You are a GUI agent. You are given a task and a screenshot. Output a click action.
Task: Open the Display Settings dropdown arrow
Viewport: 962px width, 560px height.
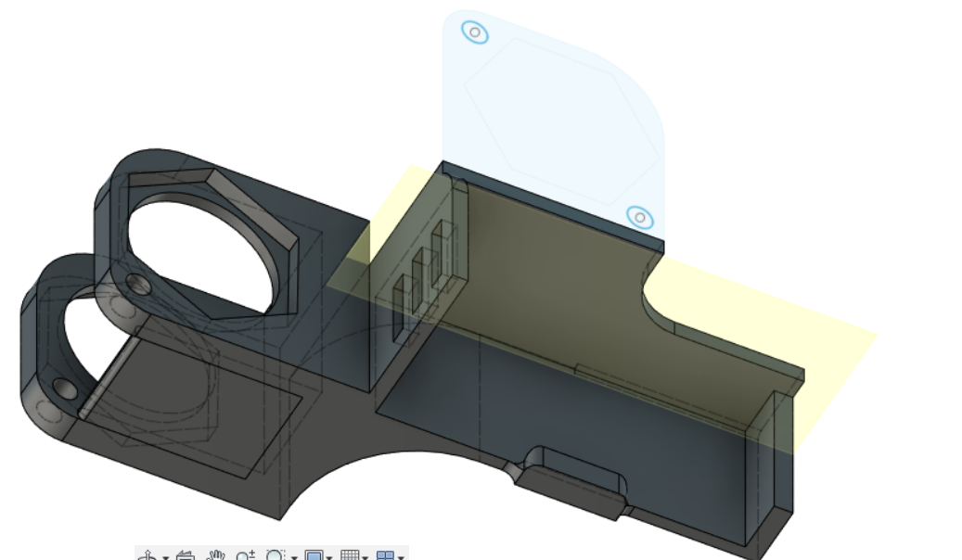(x=329, y=557)
